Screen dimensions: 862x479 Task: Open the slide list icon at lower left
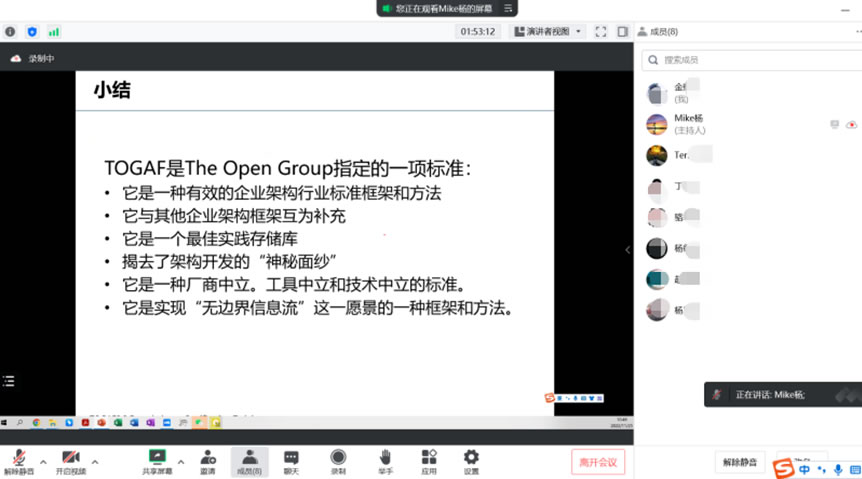[x=8, y=381]
